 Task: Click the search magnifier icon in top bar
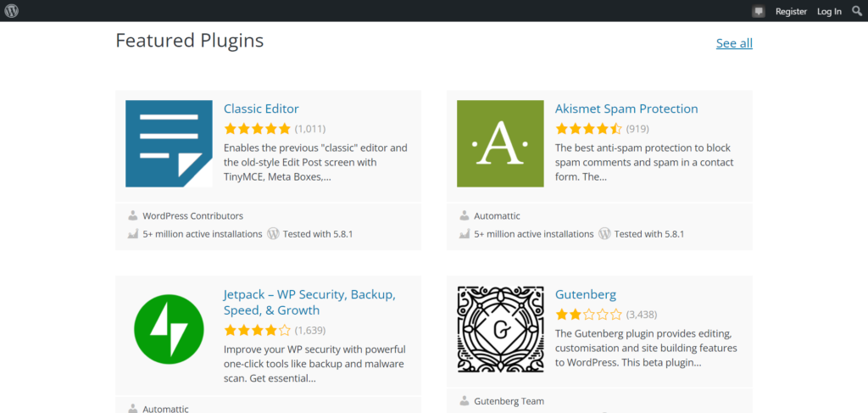856,11
